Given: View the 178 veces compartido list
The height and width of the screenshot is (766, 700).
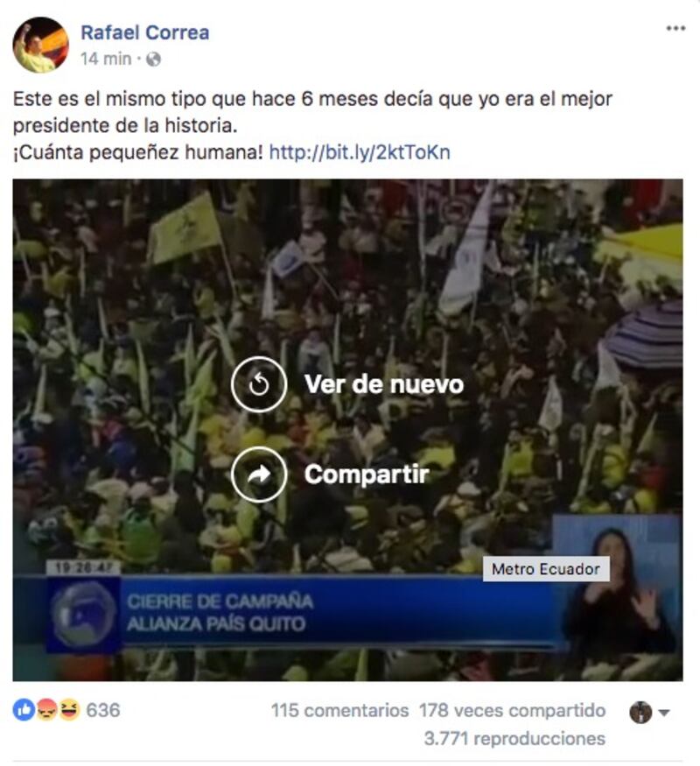Looking at the screenshot, I should pos(512,710).
